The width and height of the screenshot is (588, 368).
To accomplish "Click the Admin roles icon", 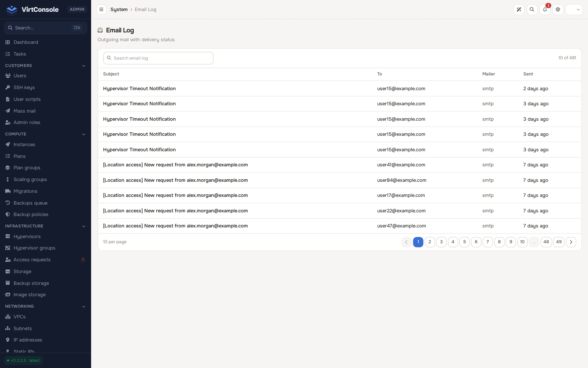I will coord(8,122).
